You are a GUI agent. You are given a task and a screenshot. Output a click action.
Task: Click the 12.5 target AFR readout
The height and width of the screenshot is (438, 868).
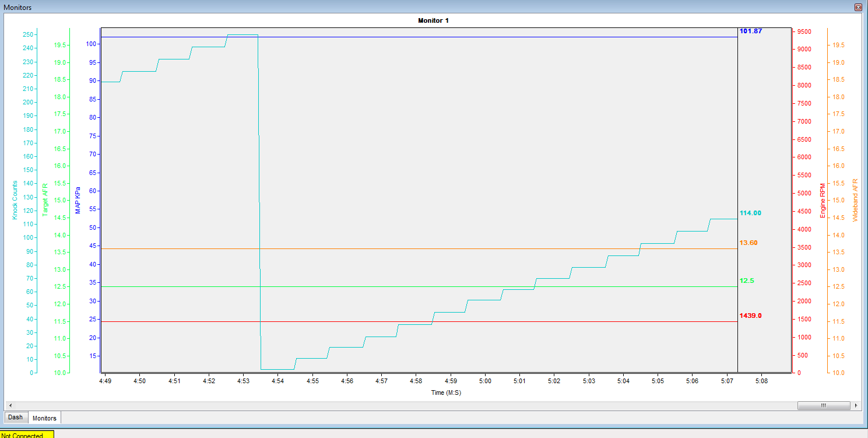tap(747, 281)
